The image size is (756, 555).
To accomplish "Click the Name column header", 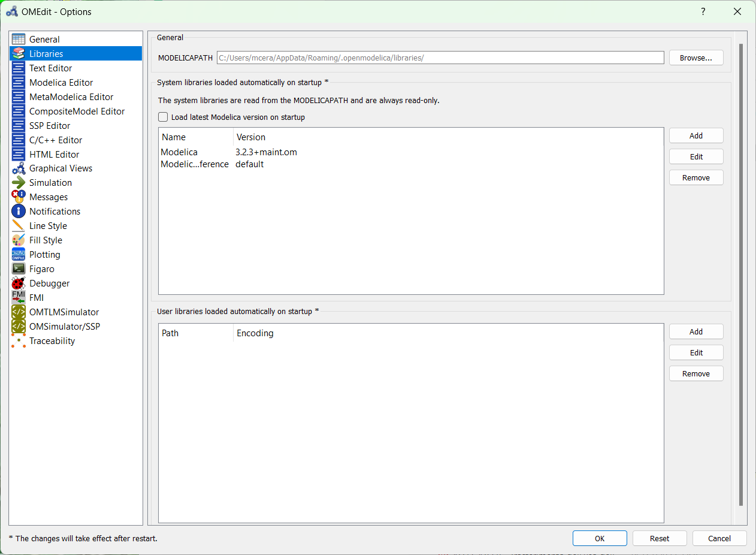I will tap(196, 137).
